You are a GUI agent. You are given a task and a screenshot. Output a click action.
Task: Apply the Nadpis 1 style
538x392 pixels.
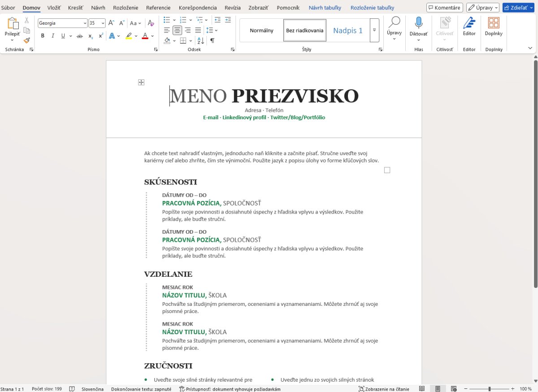tap(347, 30)
